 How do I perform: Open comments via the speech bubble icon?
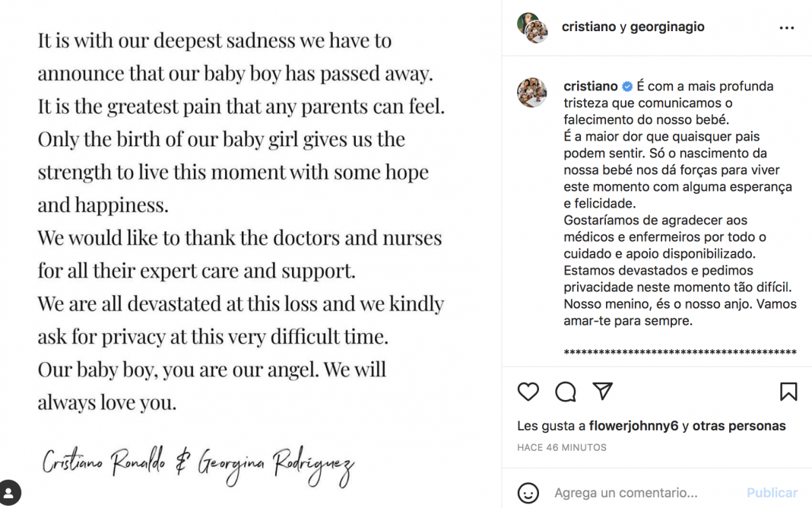(x=566, y=392)
